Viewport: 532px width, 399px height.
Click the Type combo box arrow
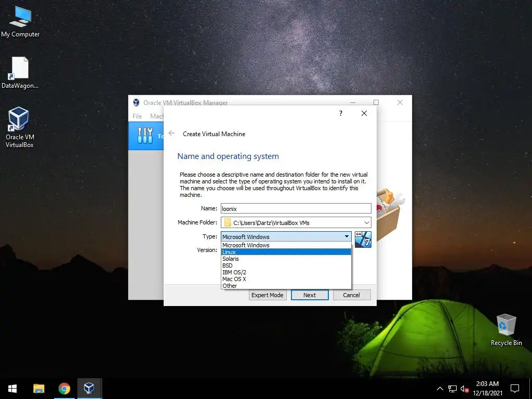347,236
